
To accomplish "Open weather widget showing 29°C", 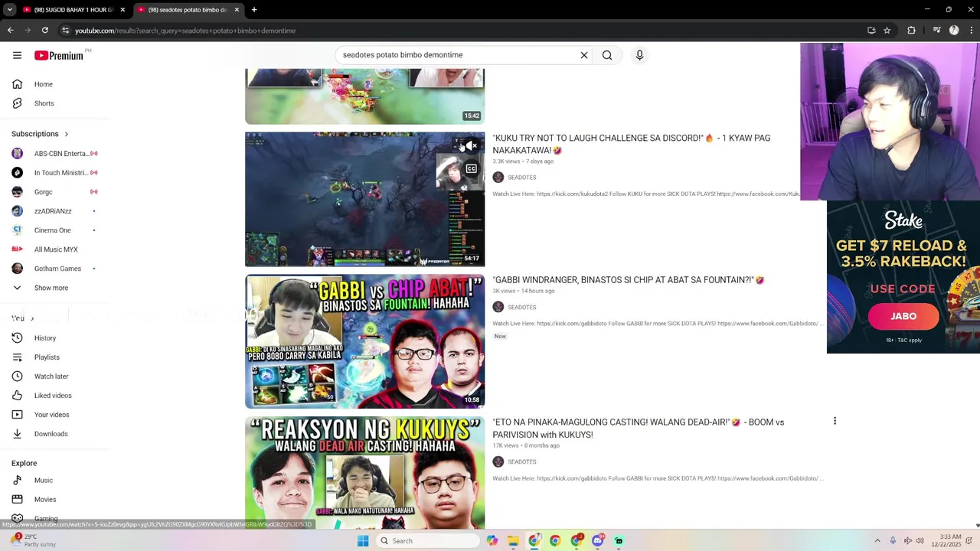I will point(34,541).
